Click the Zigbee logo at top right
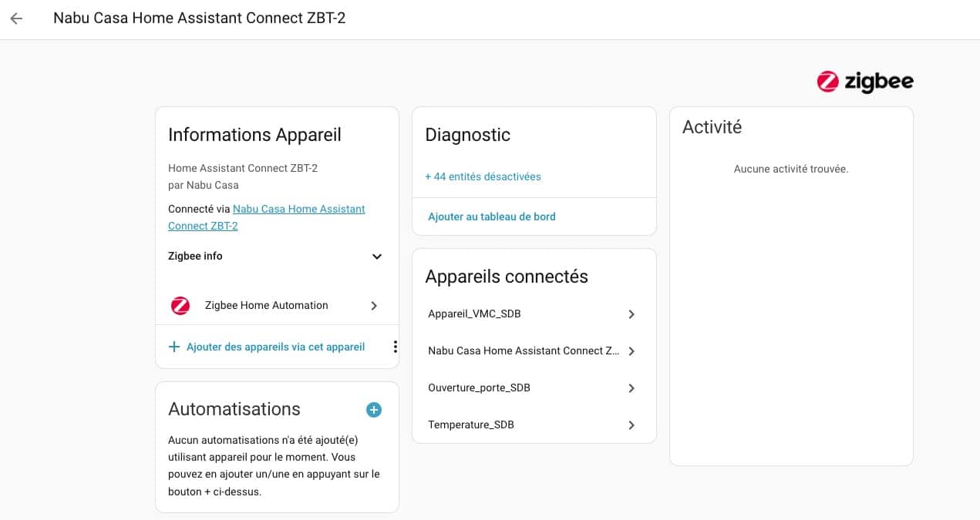Screen dimensions: 980x520 864,82
